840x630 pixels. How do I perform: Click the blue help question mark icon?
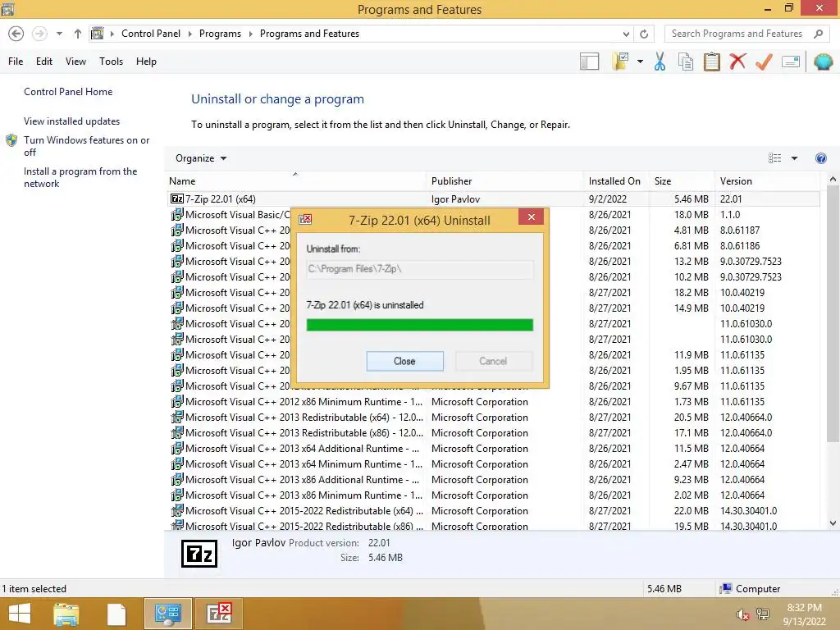click(820, 158)
